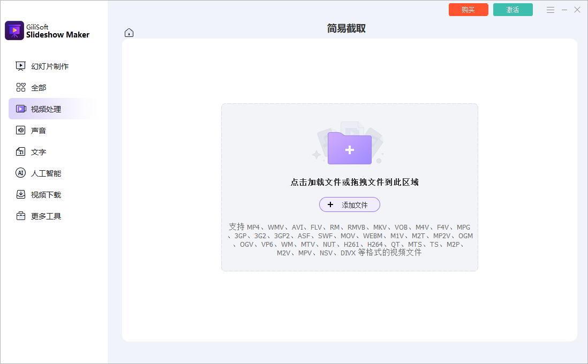Click the 更多工具 toolbox icon
Viewport: 588px width, 364px height.
[x=21, y=216]
